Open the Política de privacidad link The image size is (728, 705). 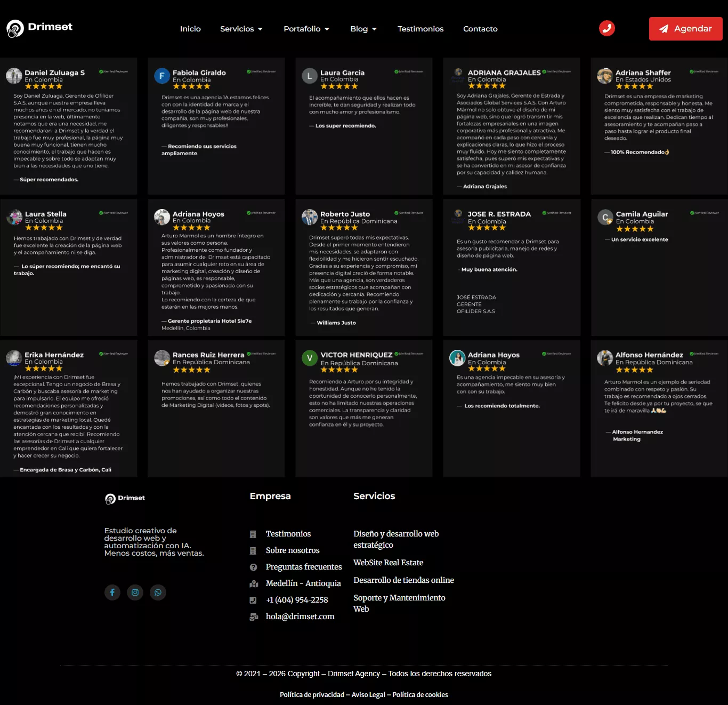tap(312, 694)
